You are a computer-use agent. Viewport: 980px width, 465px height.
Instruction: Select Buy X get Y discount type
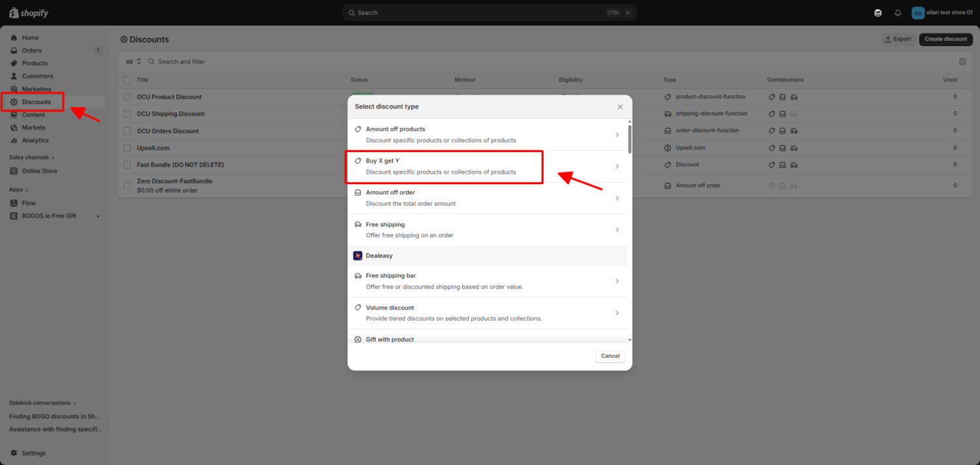[x=487, y=167]
